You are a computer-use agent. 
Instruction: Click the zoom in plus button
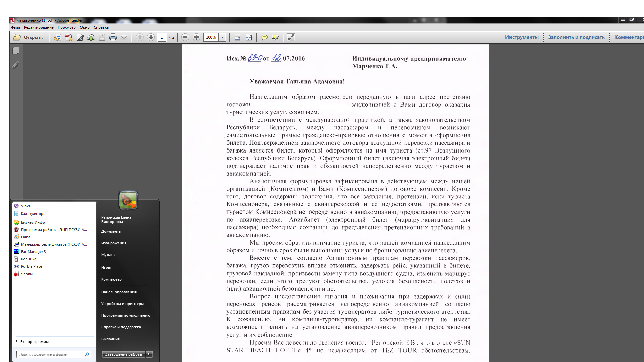click(197, 37)
